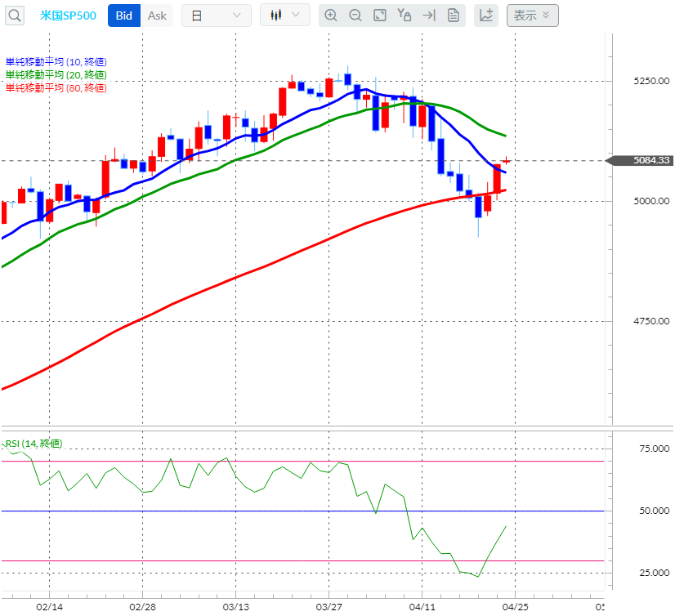Select the candlestick chart type icon

click(276, 15)
